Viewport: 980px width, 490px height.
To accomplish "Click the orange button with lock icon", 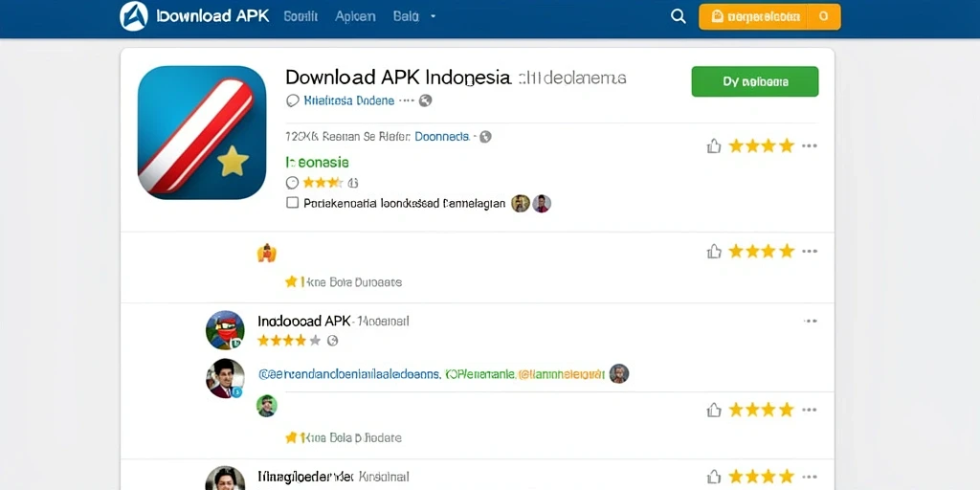I will click(752, 17).
